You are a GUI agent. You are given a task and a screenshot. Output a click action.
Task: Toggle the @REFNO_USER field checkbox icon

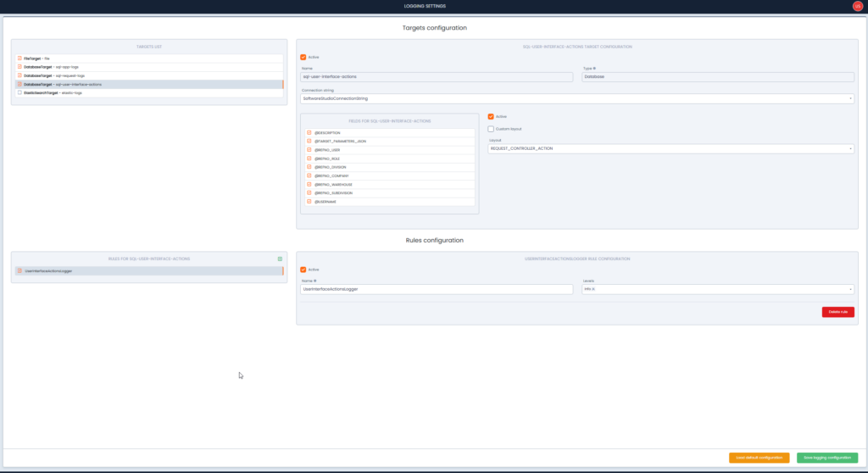[x=309, y=150]
